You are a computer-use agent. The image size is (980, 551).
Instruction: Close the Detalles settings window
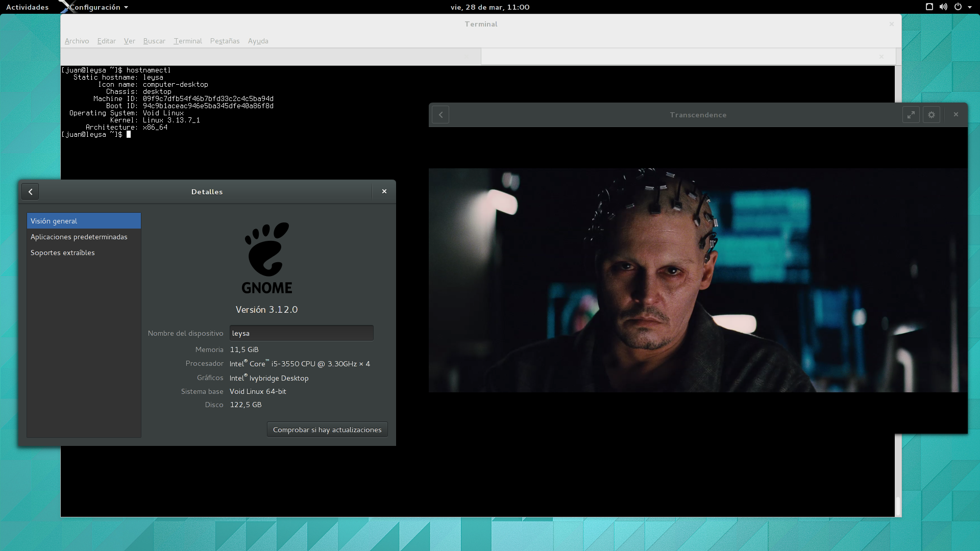pos(384,192)
